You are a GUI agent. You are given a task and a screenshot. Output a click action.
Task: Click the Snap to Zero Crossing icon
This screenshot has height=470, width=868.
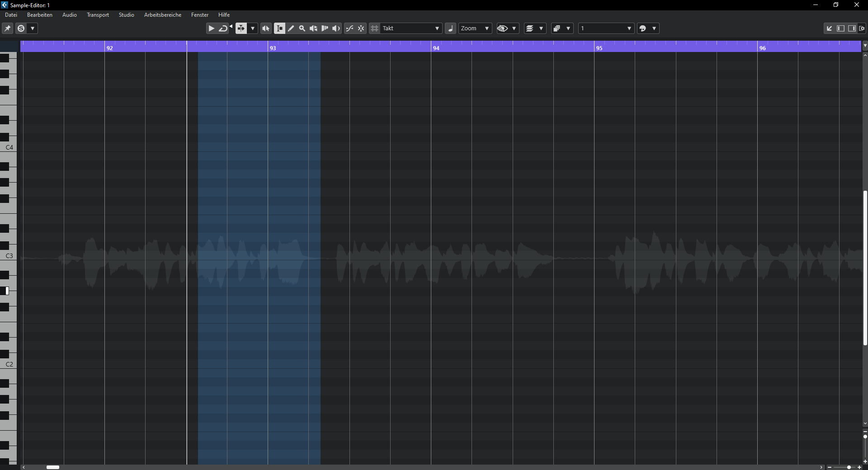(x=350, y=28)
